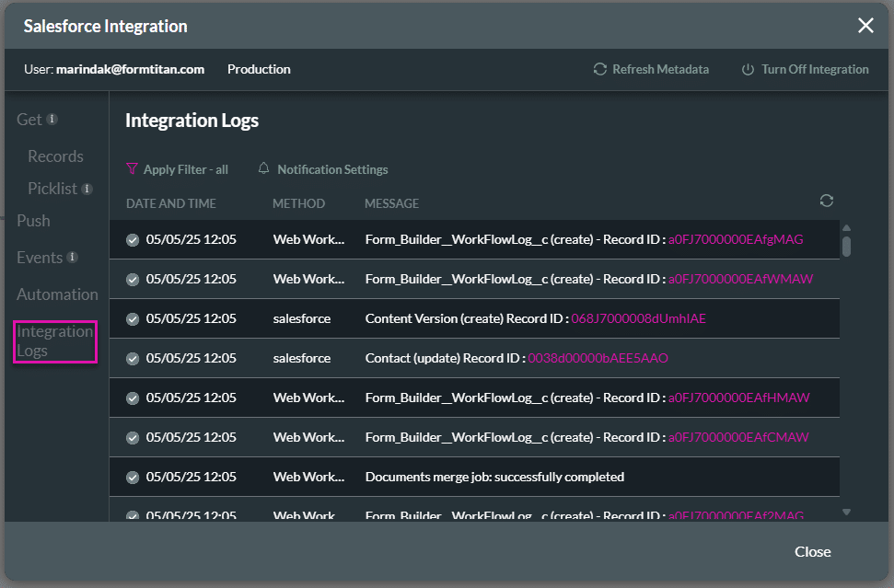
Task: Click status check icon of Documents merge job row
Action: coord(133,478)
